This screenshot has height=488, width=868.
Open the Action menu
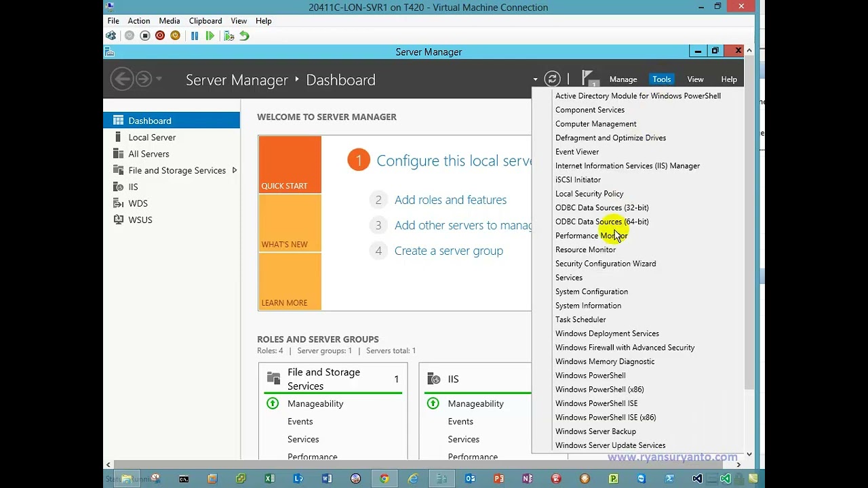[x=139, y=21]
